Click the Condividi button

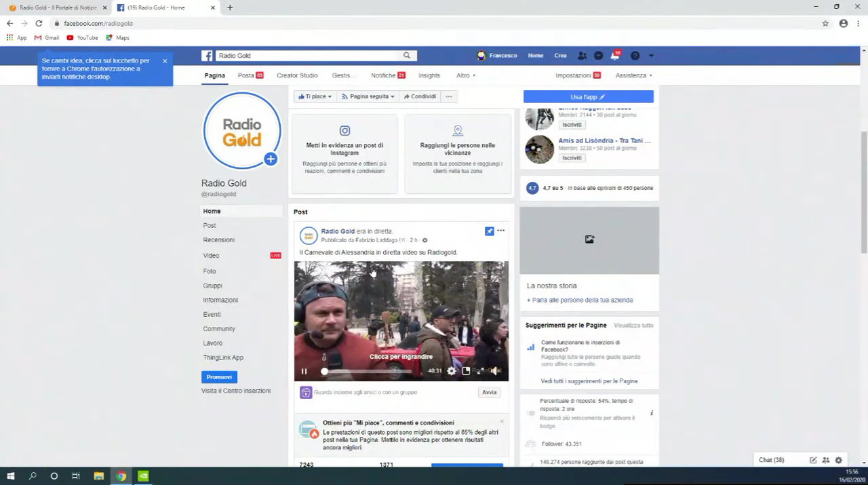click(x=420, y=96)
